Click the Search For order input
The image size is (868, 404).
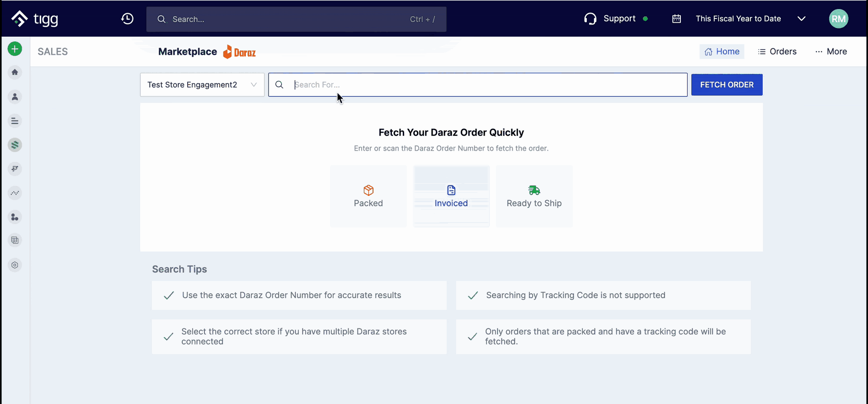[x=478, y=85]
